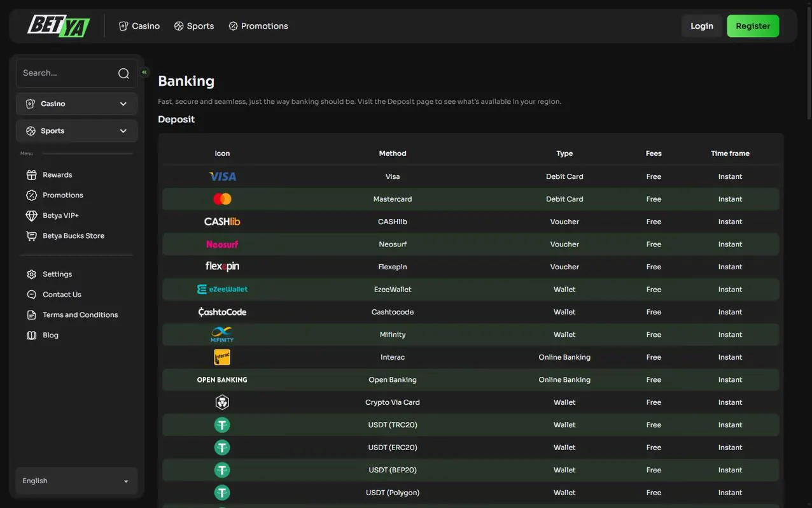Viewport: 812px width, 508px height.
Task: Open the Settings link
Action: tap(57, 274)
